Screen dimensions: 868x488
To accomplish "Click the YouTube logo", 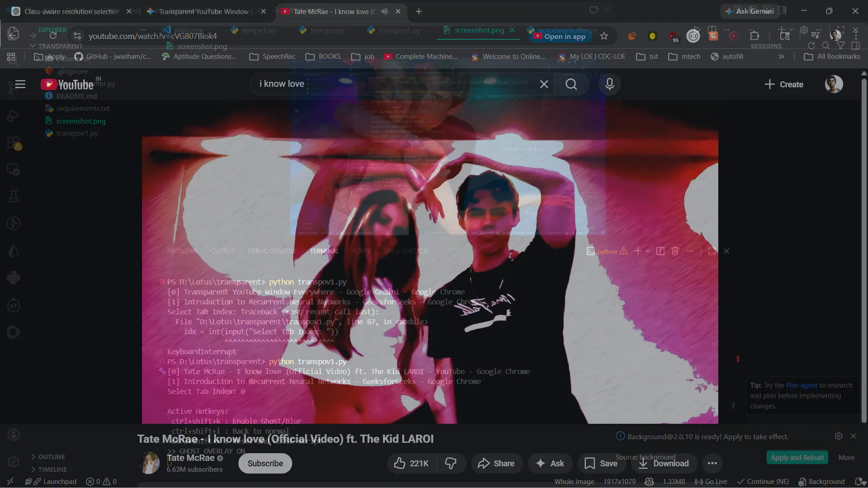I will point(67,85).
